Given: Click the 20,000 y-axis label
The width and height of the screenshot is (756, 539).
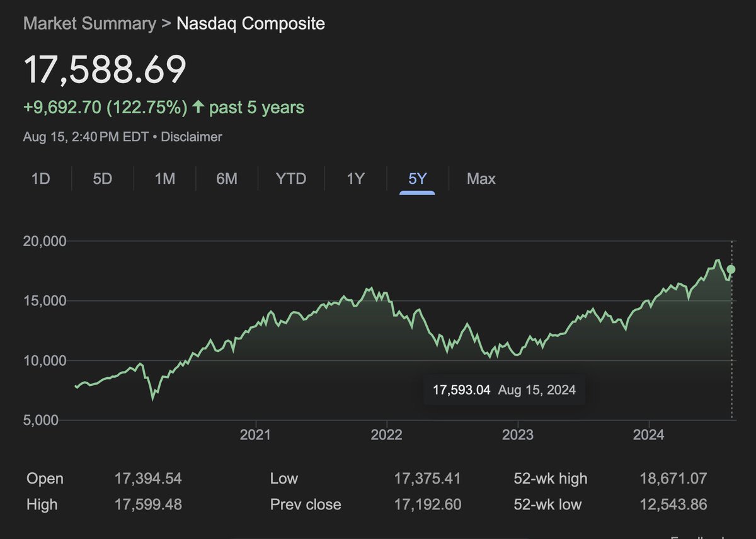Looking at the screenshot, I should (44, 241).
